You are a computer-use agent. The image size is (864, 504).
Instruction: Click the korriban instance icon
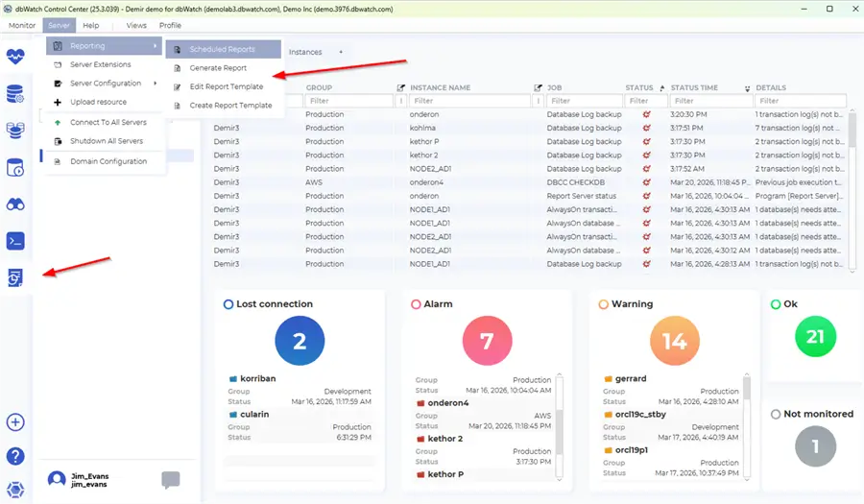233,379
